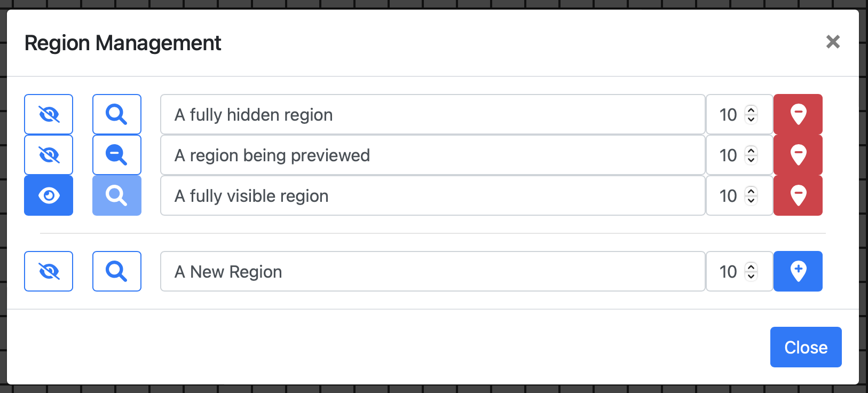Delete the 'A fully visible region' map pin
Viewport: 868px width, 393px height.
pyautogui.click(x=798, y=195)
